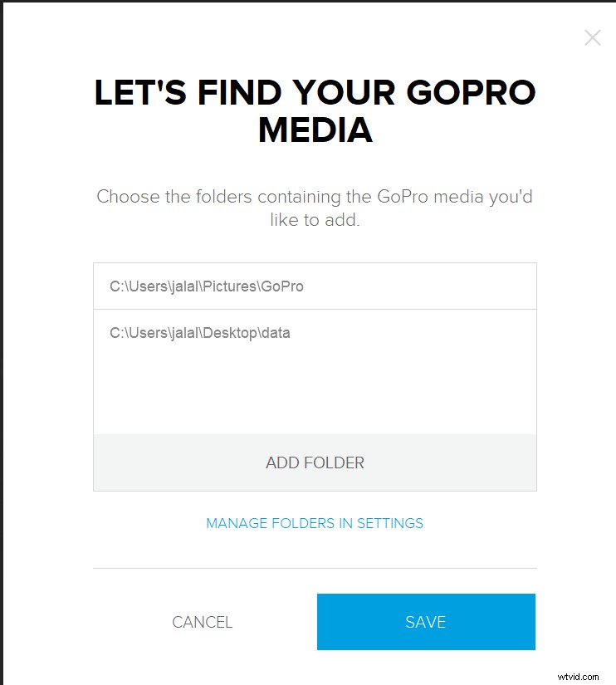Confirm folder choices with SAVE
The width and height of the screenshot is (616, 685).
(x=426, y=621)
